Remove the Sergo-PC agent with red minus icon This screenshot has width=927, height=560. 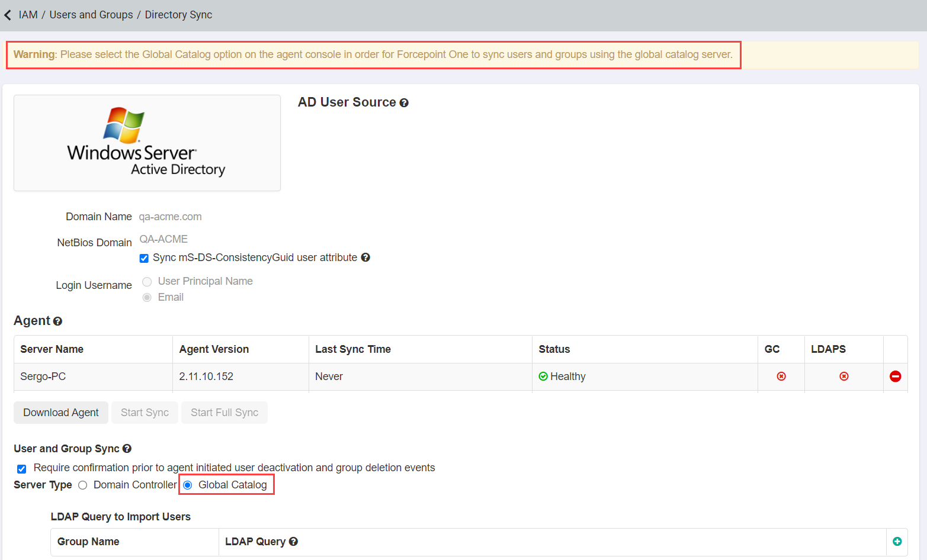895,376
